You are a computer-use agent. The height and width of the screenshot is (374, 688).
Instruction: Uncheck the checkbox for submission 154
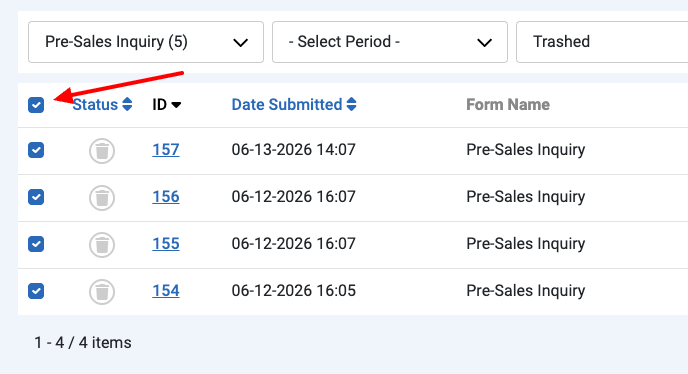[x=36, y=291]
